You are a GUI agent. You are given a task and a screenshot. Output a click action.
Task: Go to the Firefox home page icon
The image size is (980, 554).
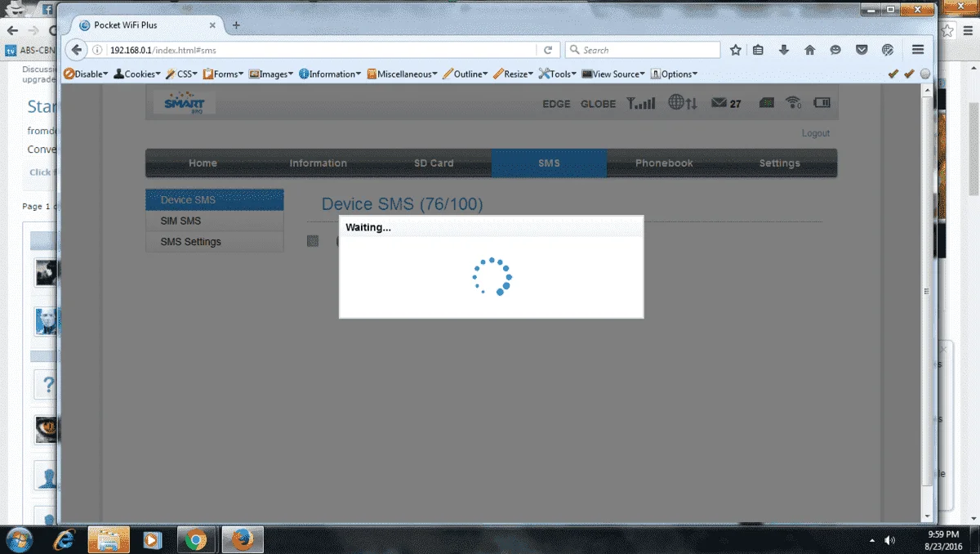809,50
